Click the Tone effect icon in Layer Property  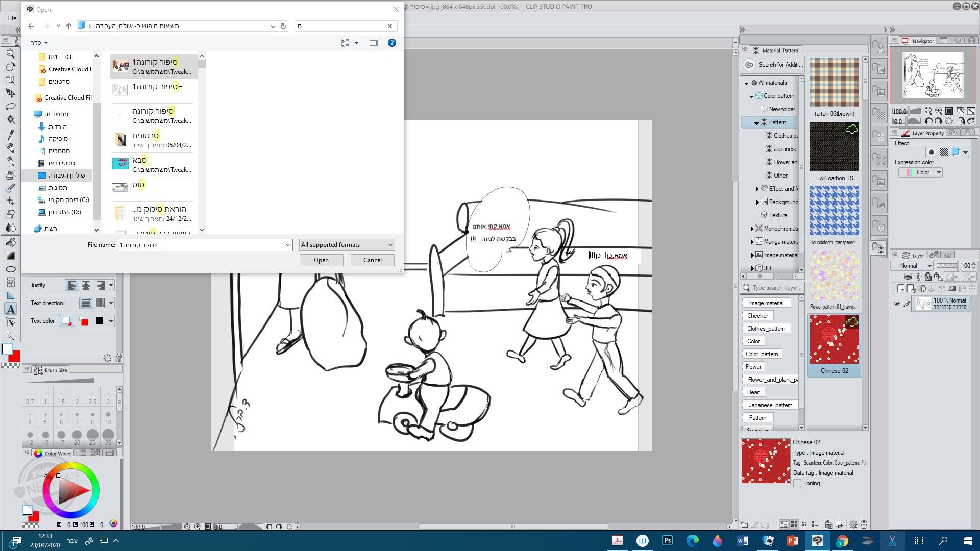pyautogui.click(x=943, y=152)
